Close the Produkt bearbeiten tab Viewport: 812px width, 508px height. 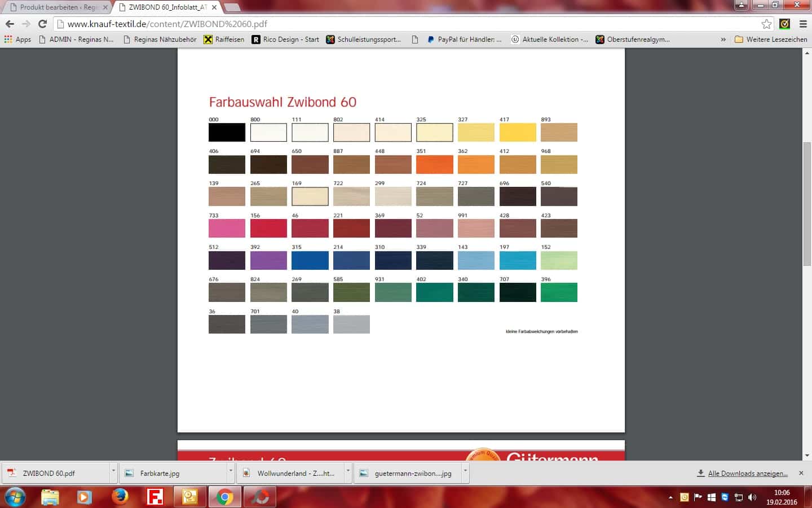pos(105,7)
